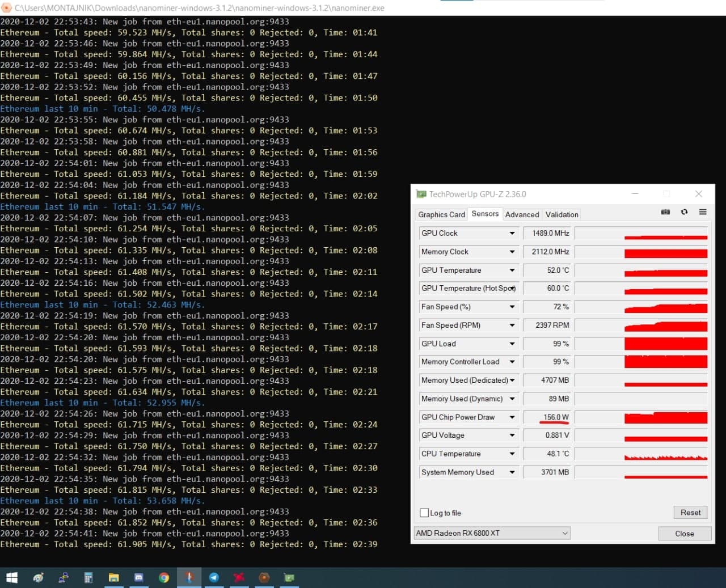Open Paint from the taskbar
The height and width of the screenshot is (588, 726).
38,577
